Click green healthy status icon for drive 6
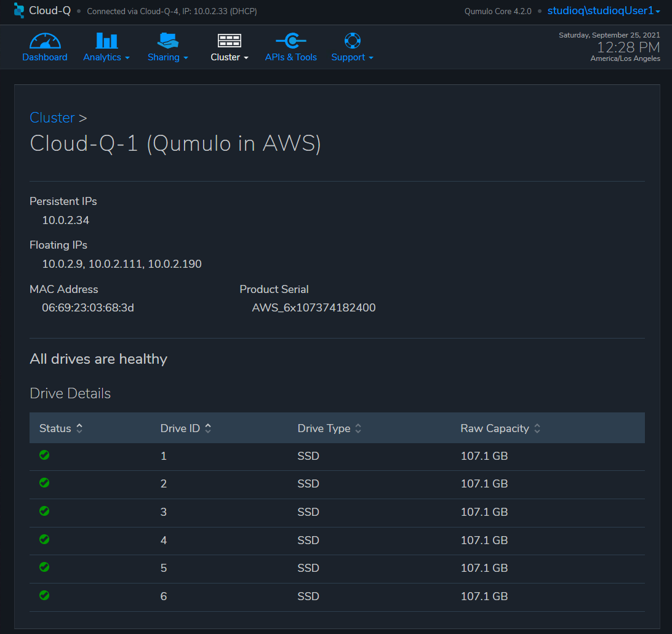The image size is (672, 634). [x=44, y=595]
